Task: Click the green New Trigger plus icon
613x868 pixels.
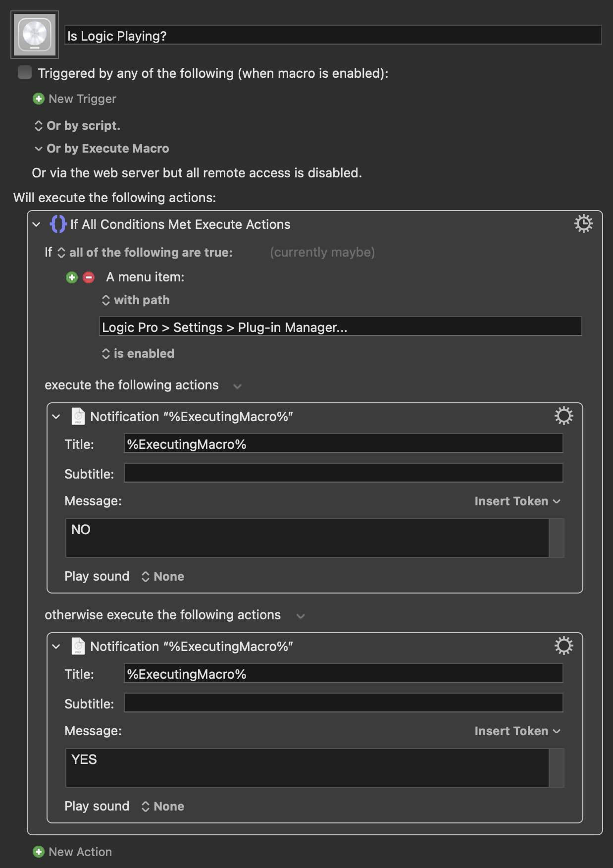Action: 38,99
